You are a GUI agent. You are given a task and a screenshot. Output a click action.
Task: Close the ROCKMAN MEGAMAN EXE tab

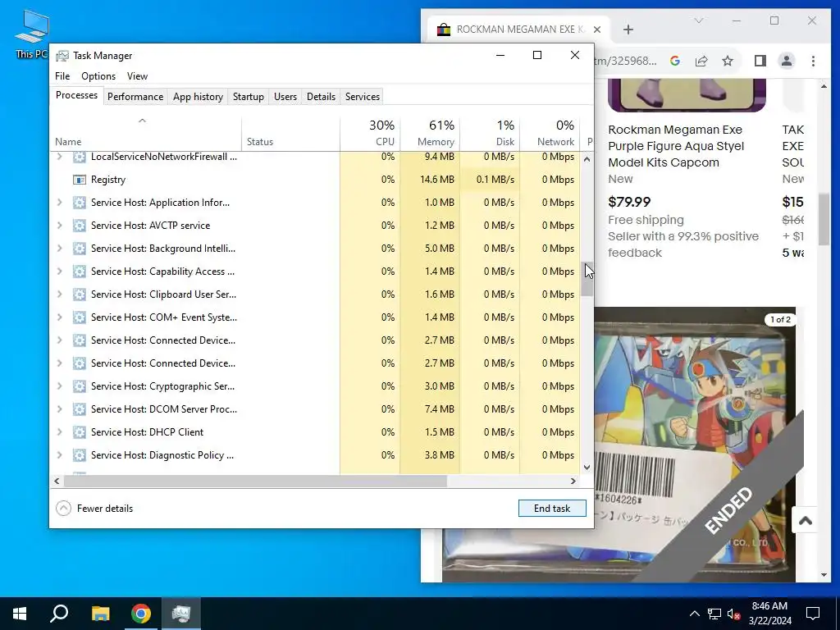(x=597, y=30)
